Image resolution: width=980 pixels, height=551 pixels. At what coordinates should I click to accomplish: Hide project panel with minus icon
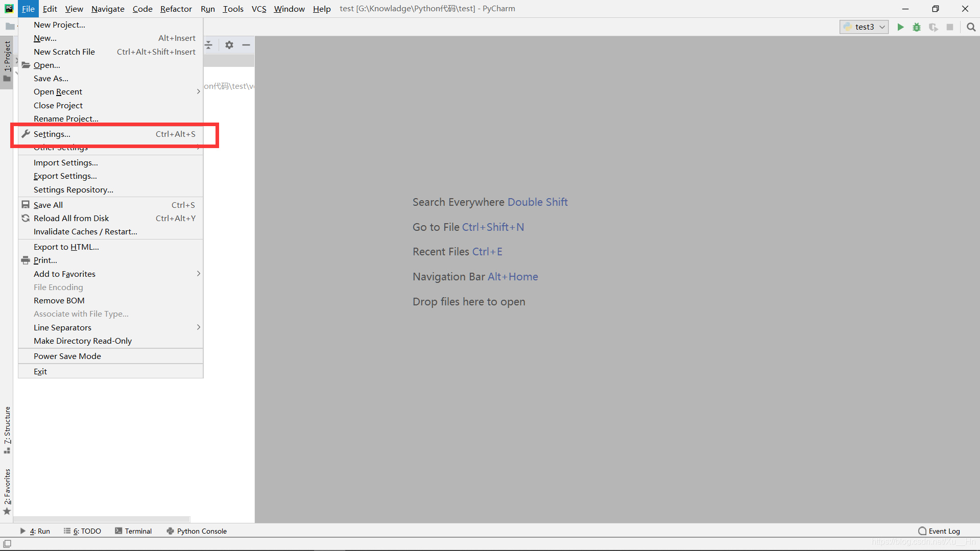point(246,45)
